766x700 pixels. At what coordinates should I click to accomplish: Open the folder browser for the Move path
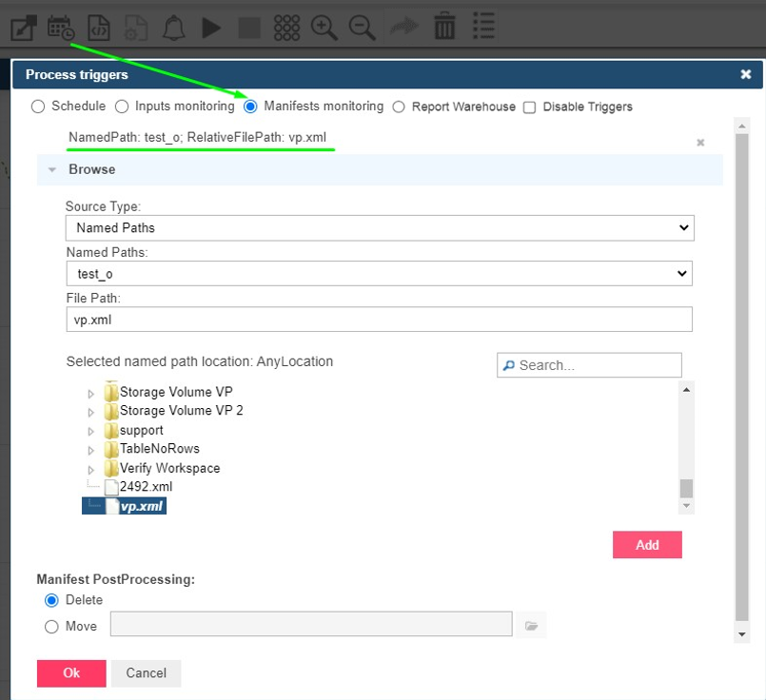(x=532, y=625)
